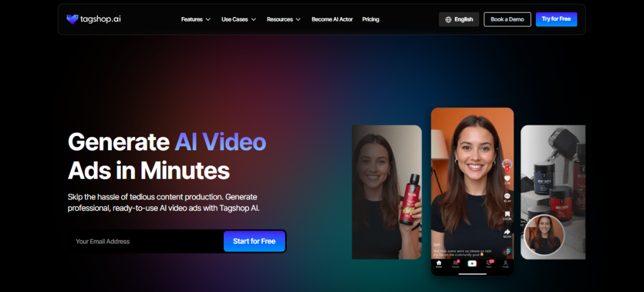
Task: Open the Become AI Actor page
Action: point(332,20)
